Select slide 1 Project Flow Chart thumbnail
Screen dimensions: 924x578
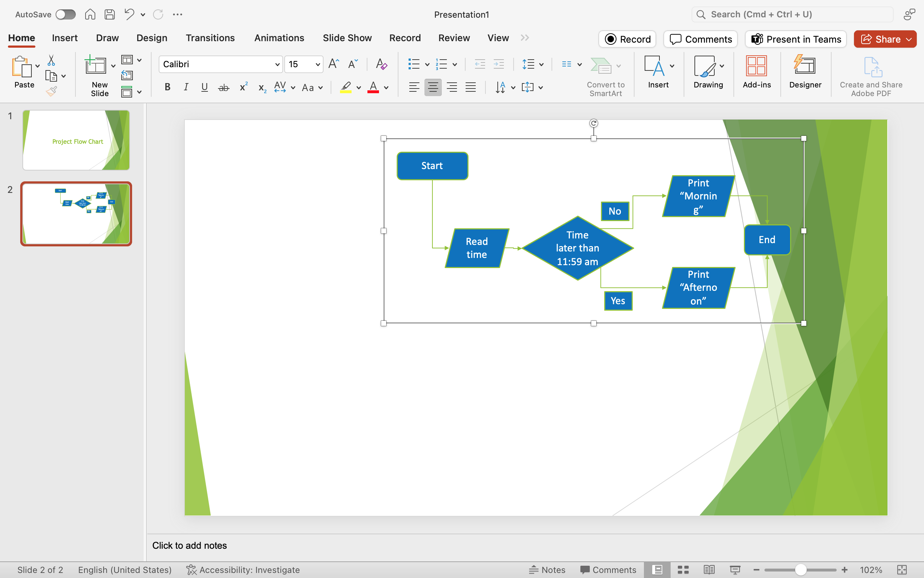pos(76,140)
